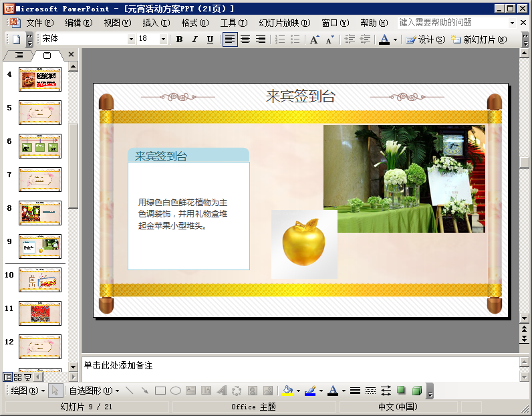Toggle Italic formatting
Image resolution: width=532 pixels, height=416 pixels.
click(194, 39)
